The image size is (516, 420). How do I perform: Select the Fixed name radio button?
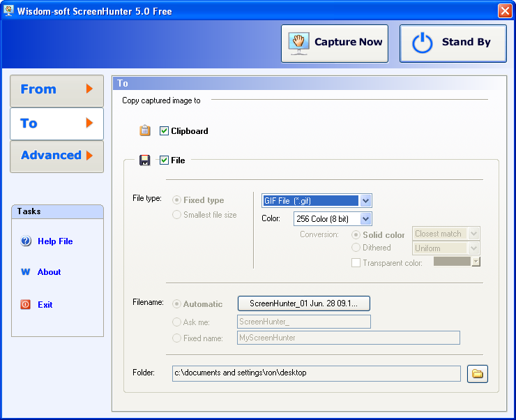pyautogui.click(x=176, y=338)
